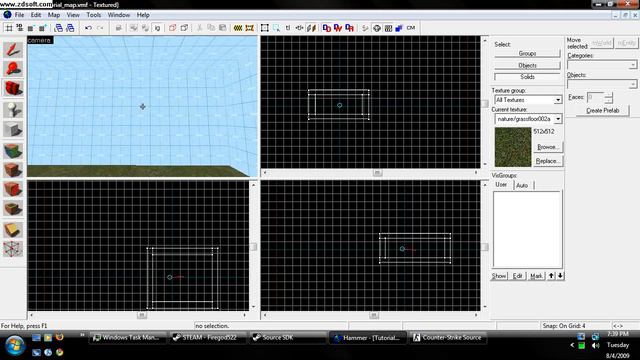The width and height of the screenshot is (640, 360).
Task: Select the gray Block tool
Action: 13,130
